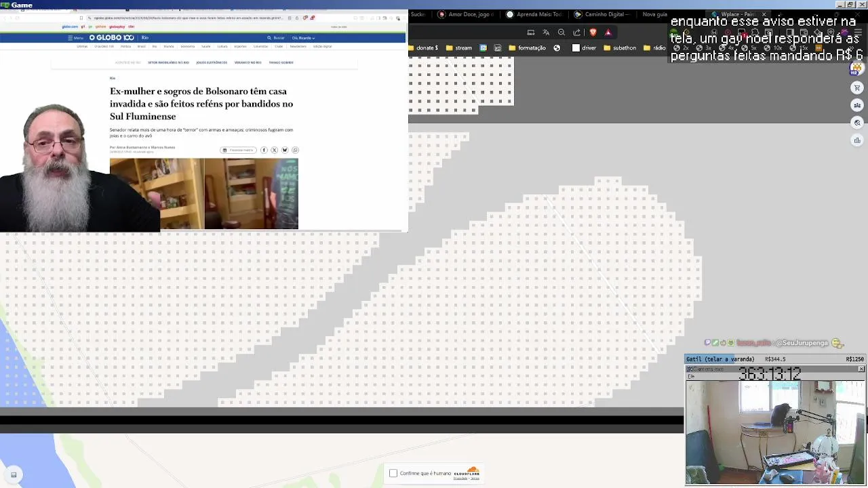
Task: Open the 'stream' bookmarks folder
Action: coord(459,48)
